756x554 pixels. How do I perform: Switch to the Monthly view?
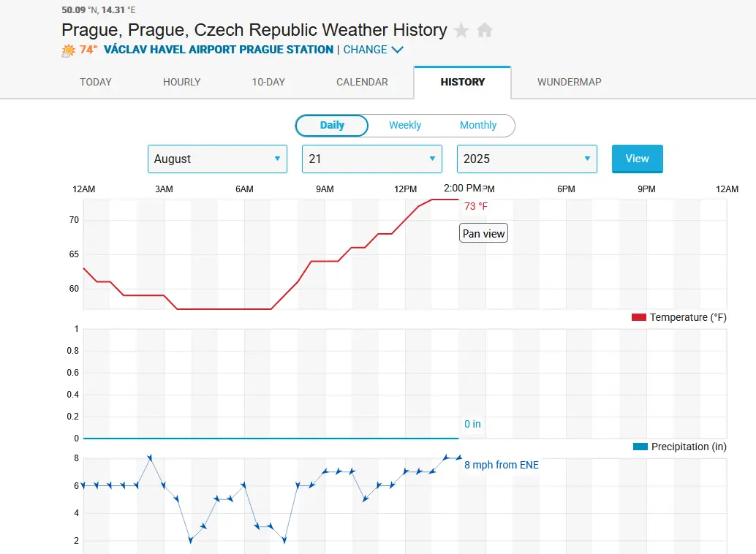[477, 125]
